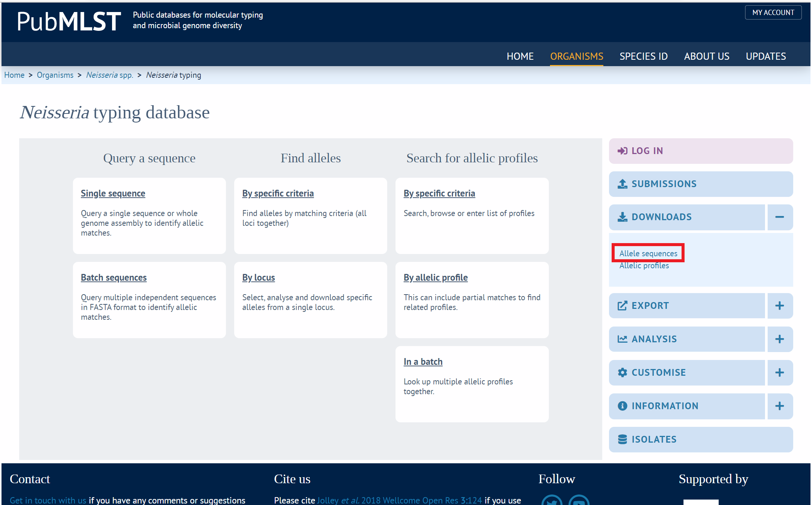Open Allele sequences download link
The height and width of the screenshot is (505, 812).
pos(648,253)
